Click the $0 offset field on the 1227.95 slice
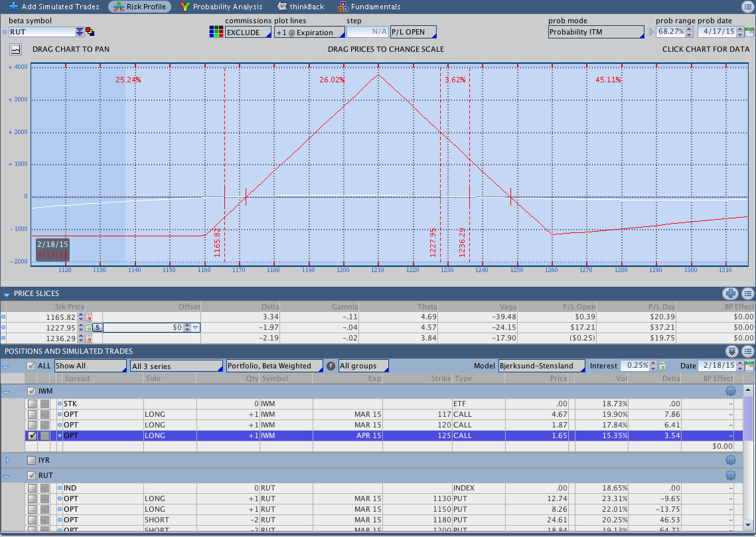The image size is (756, 537). click(x=143, y=328)
